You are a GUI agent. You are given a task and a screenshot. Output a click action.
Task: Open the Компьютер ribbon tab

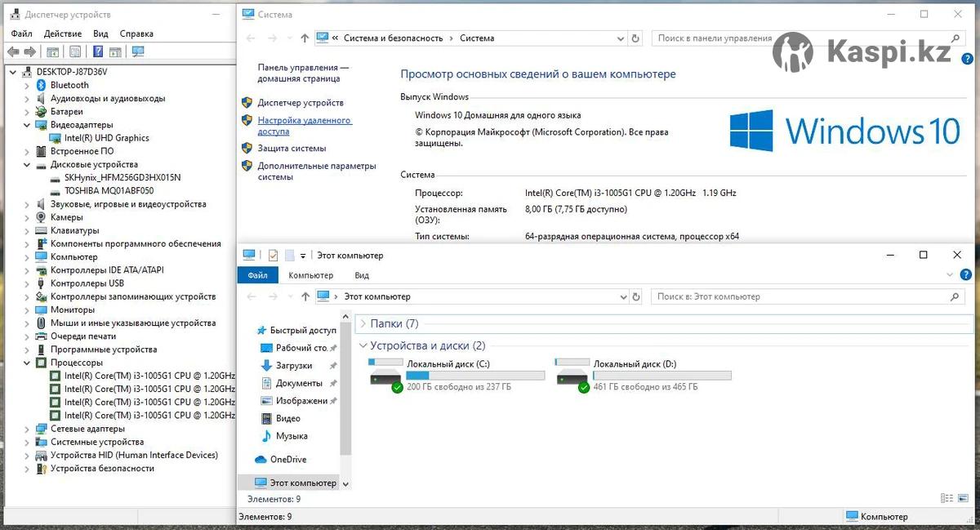coord(310,275)
